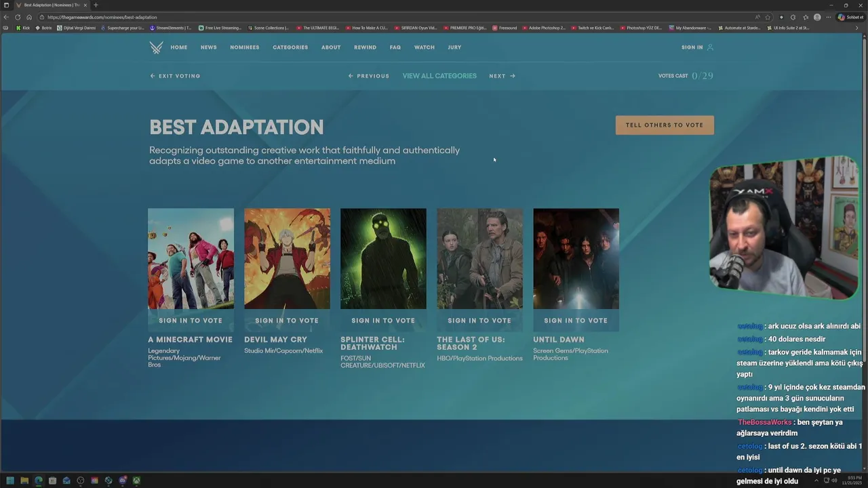Open the NEWS nav item
This screenshot has width=868, height=488.
click(209, 47)
